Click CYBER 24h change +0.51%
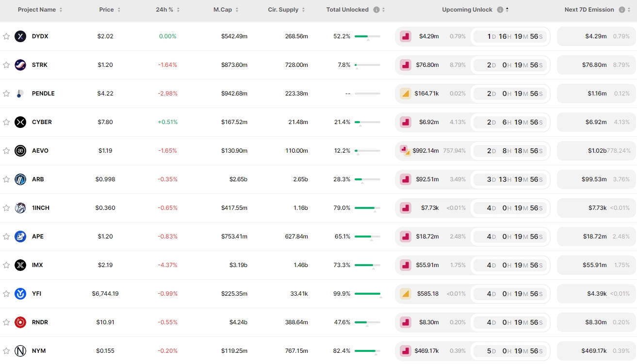637x364 pixels. pyautogui.click(x=168, y=122)
